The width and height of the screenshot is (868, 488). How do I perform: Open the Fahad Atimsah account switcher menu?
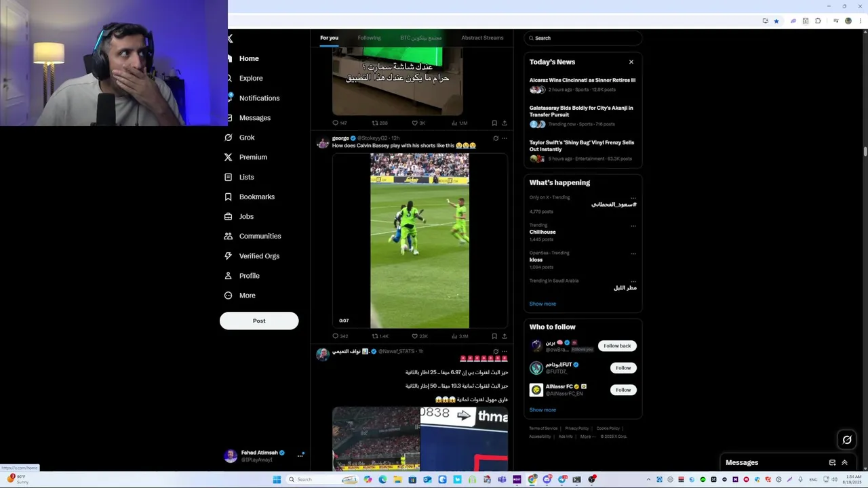(x=264, y=456)
